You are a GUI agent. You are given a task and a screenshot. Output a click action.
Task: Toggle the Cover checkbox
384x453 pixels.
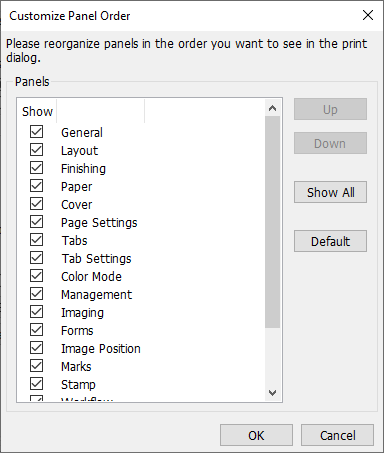point(36,204)
